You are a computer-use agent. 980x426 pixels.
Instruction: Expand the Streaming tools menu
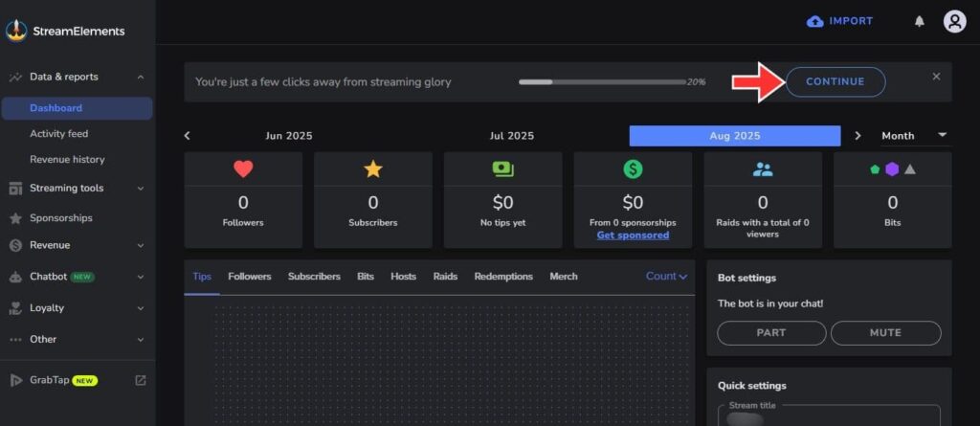pyautogui.click(x=141, y=189)
